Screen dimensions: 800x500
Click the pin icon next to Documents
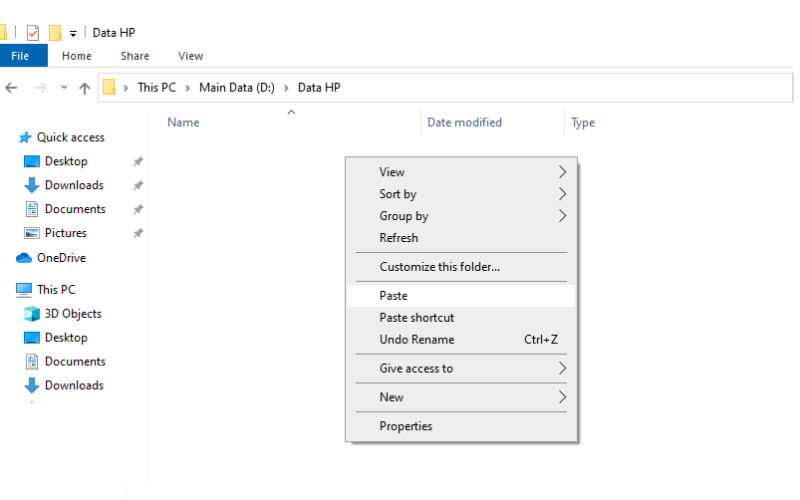point(138,209)
